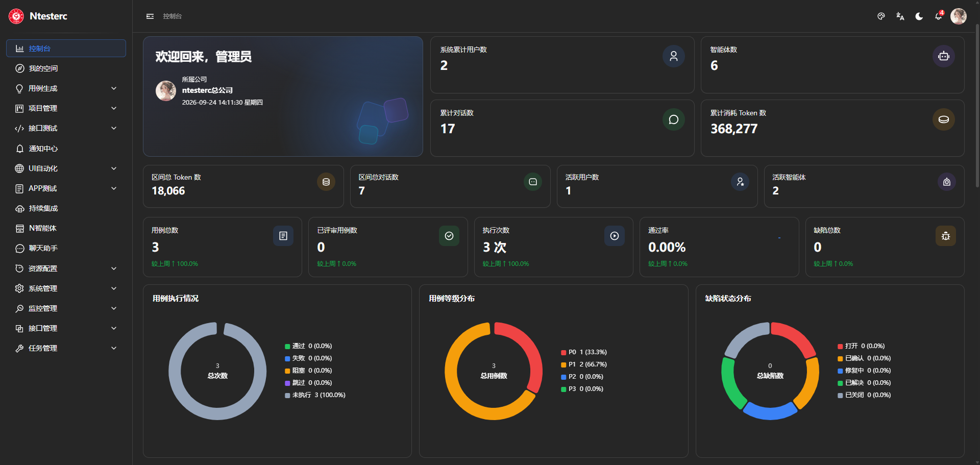The image size is (980, 465).
Task: Expand the UI自动化 submenu
Action: (66, 168)
